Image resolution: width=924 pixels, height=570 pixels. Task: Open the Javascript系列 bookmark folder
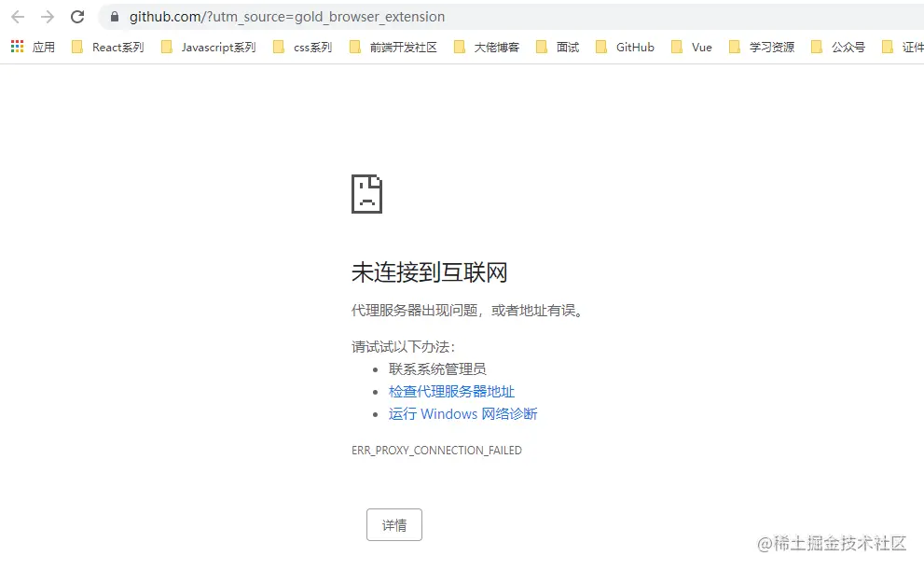coord(209,48)
